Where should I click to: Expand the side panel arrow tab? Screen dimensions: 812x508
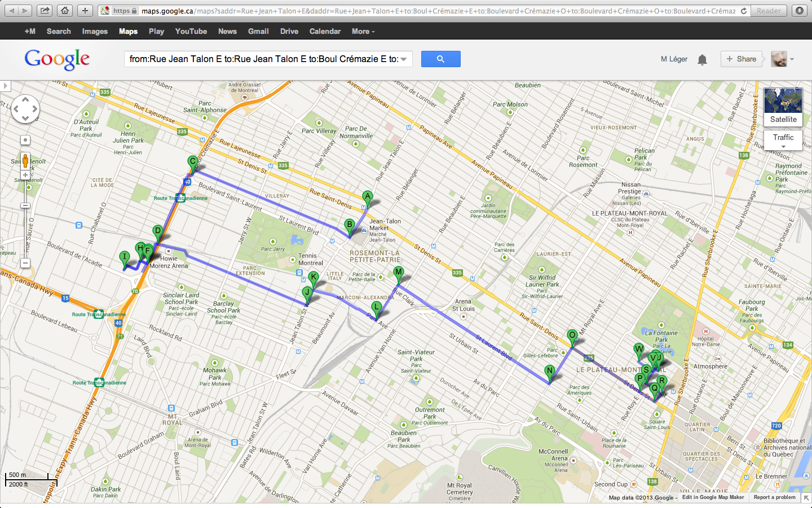5,86
